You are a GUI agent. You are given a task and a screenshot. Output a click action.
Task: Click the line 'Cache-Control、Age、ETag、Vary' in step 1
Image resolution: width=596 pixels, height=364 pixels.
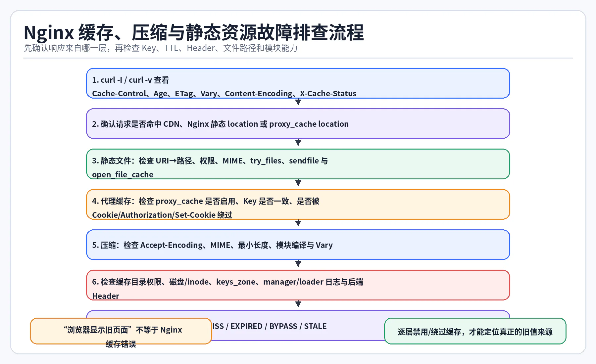224,94
